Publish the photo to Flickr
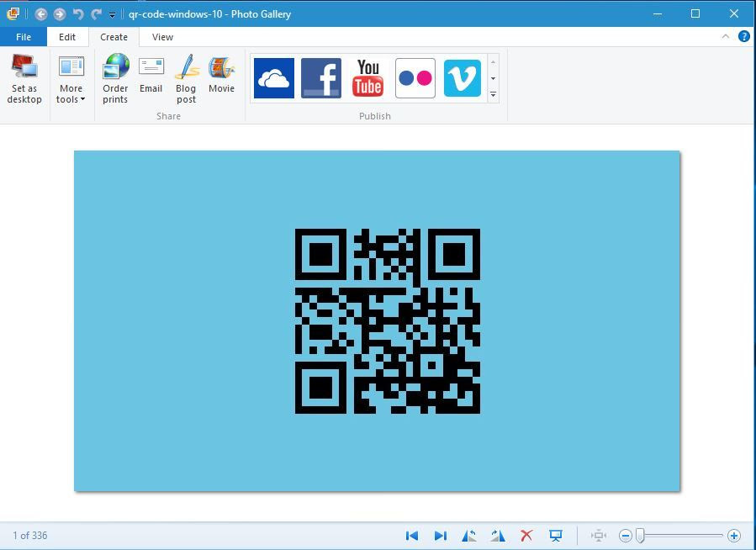Image resolution: width=756 pixels, height=550 pixels. point(415,78)
